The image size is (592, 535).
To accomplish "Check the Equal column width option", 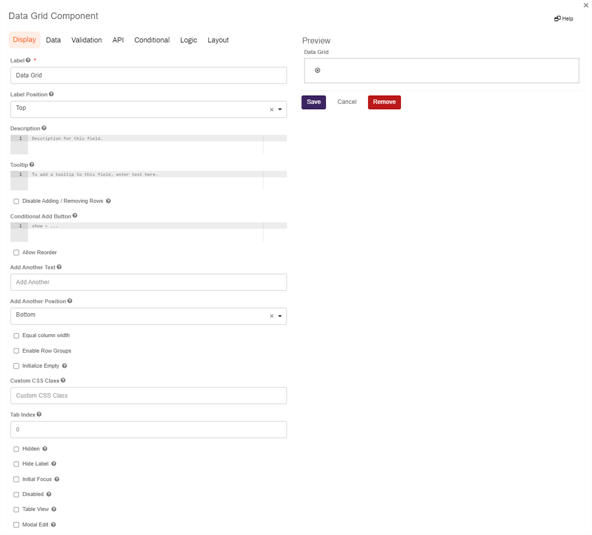I will (16, 336).
